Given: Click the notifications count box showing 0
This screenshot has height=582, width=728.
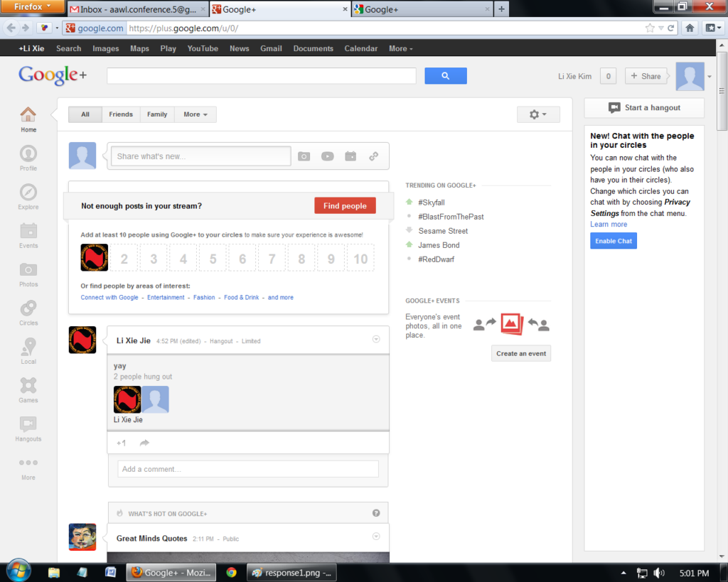Looking at the screenshot, I should [x=609, y=76].
